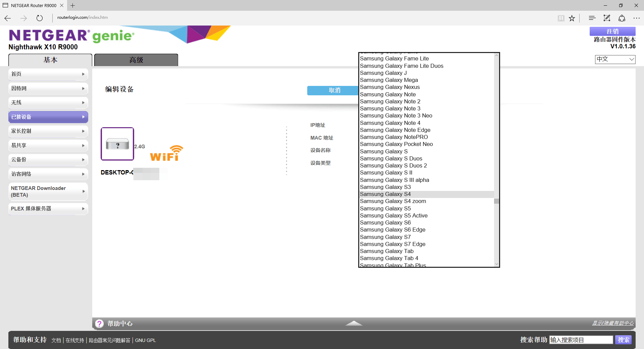Open the reading view icon
The width and height of the screenshot is (644, 349).
click(x=561, y=18)
